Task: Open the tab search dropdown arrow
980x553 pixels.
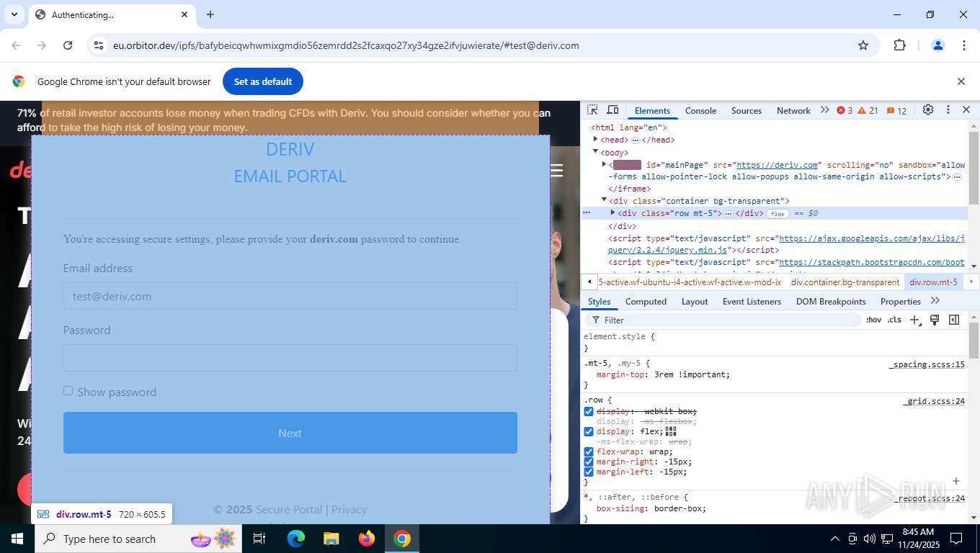Action: (14, 14)
